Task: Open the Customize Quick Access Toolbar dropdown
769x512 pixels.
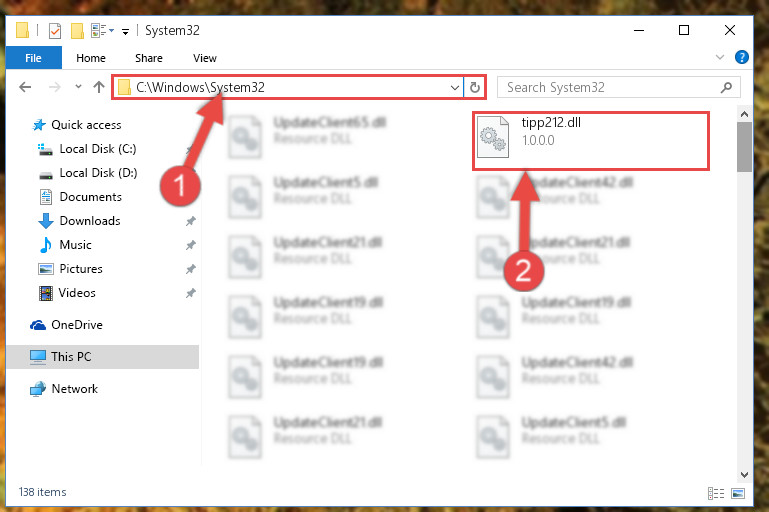Action: 126,32
